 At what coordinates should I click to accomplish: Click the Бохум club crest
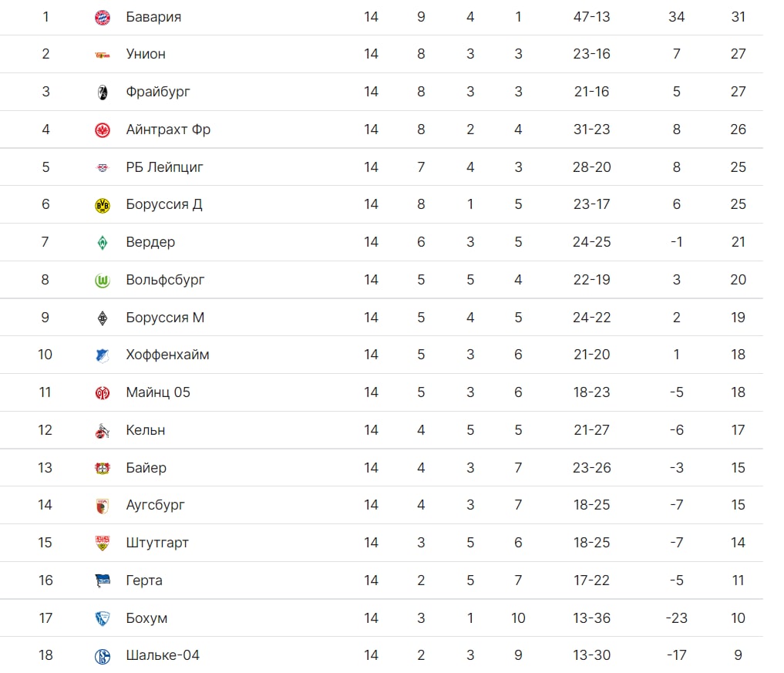click(x=103, y=618)
